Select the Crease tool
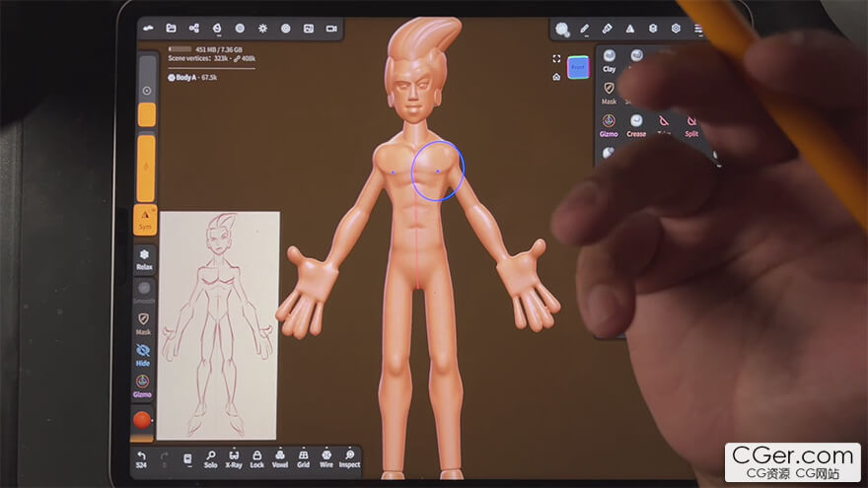 pos(636,125)
